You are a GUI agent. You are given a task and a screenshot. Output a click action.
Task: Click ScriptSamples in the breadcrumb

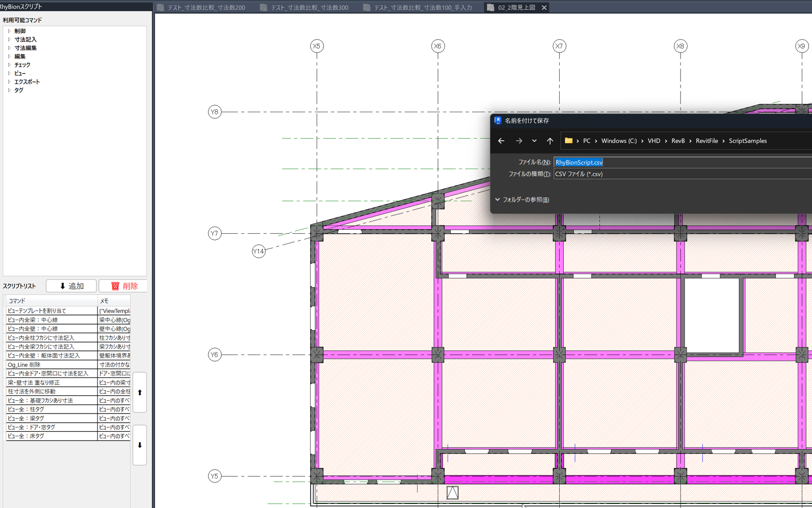click(x=748, y=141)
